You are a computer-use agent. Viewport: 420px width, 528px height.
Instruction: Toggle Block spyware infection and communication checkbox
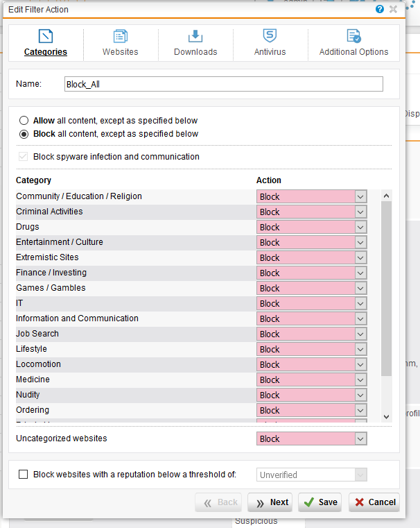point(23,157)
